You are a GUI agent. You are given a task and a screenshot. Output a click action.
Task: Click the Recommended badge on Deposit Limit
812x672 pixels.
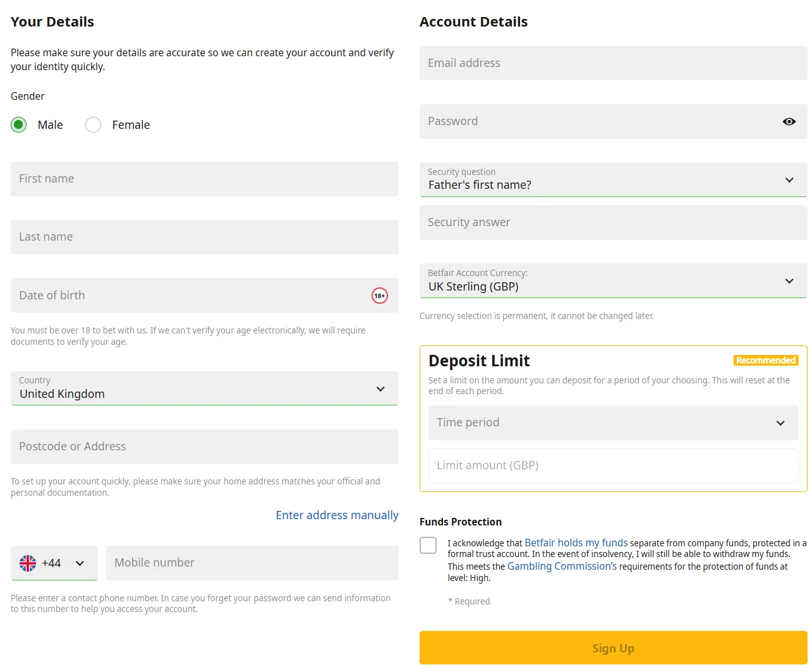tap(766, 361)
